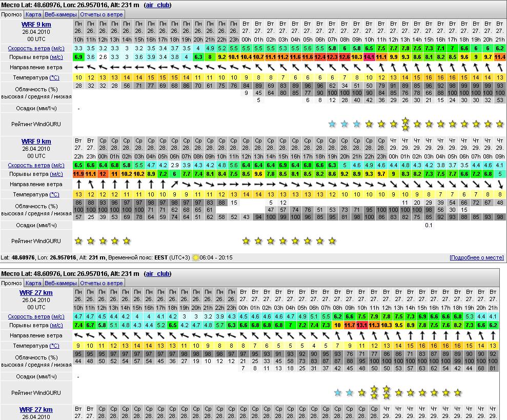Click first yellow star in second WRF 9 km rating
Viewport: 507px width, 420px height.
coord(78,241)
